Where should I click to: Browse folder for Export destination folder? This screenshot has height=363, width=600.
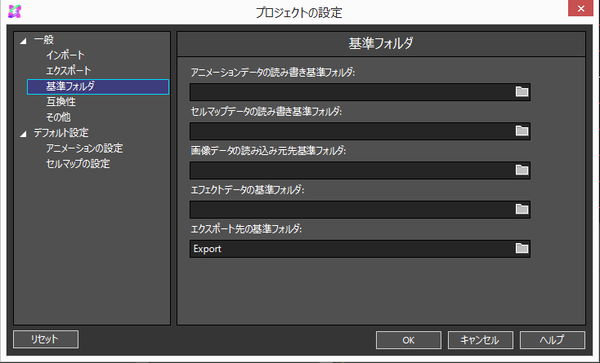[x=522, y=249]
